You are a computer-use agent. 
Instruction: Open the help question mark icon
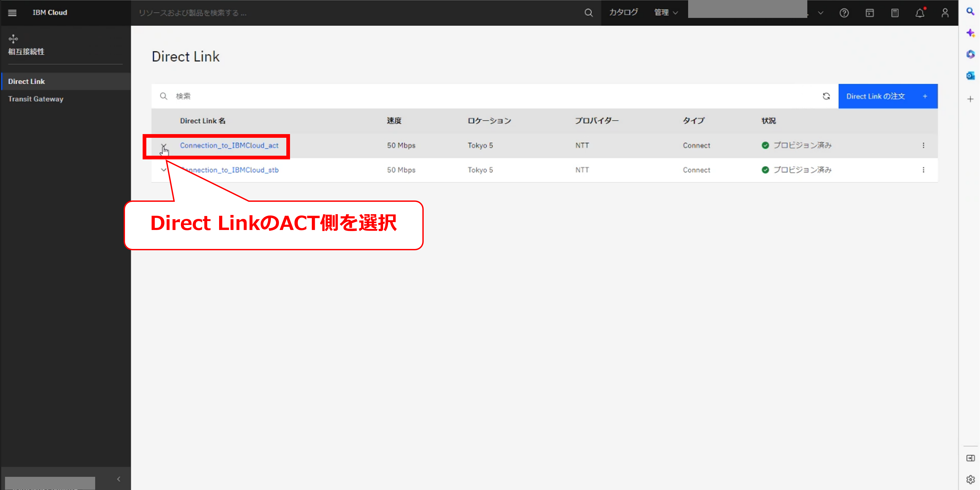point(844,13)
